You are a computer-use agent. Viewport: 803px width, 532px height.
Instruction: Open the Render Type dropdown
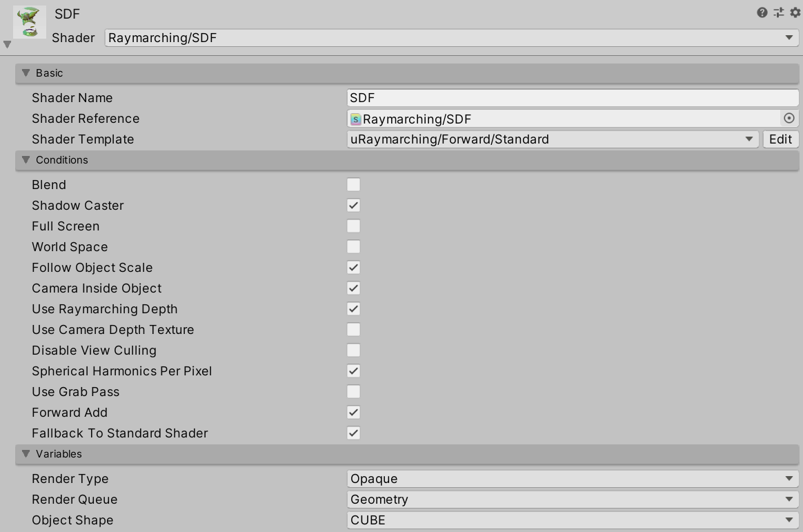573,478
